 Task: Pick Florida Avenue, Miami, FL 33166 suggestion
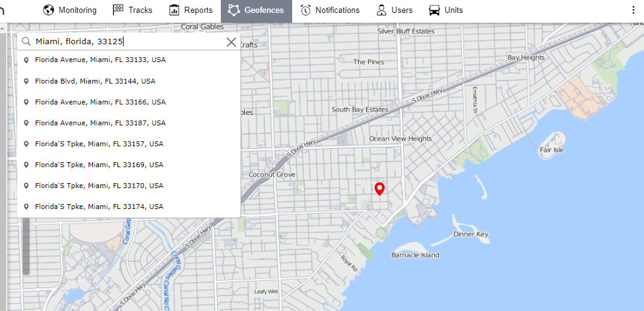100,102
